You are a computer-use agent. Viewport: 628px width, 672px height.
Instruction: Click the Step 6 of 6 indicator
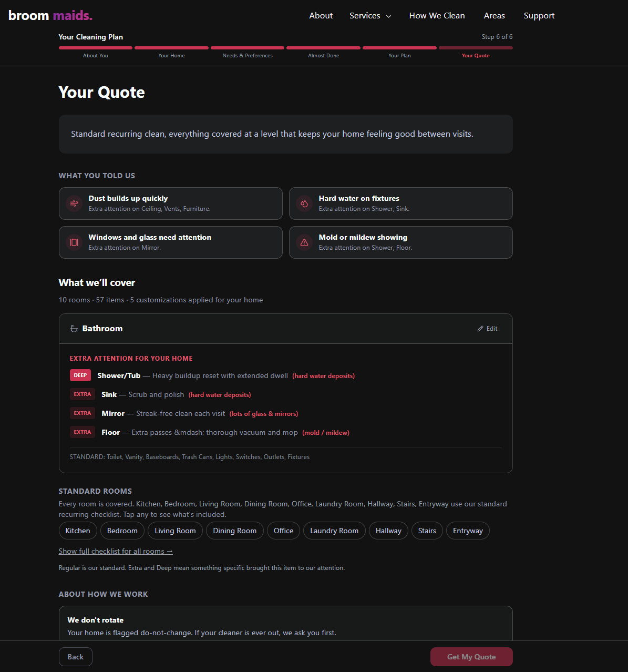(497, 37)
